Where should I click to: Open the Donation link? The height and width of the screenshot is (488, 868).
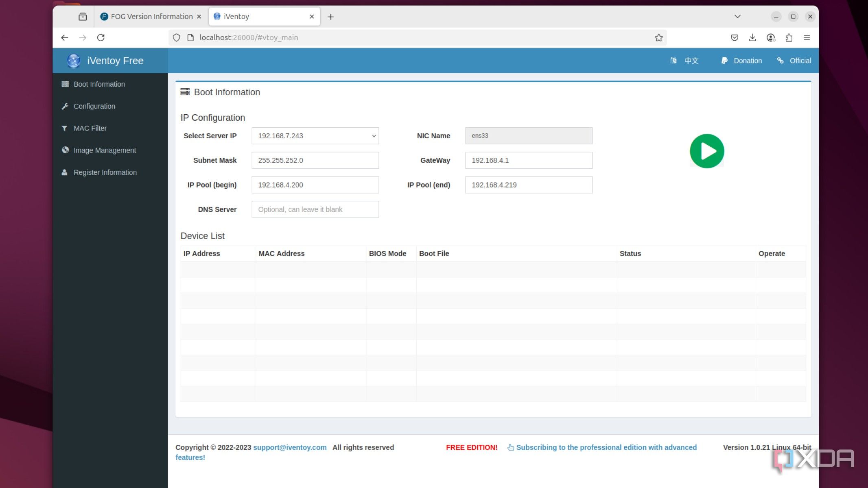(x=741, y=61)
